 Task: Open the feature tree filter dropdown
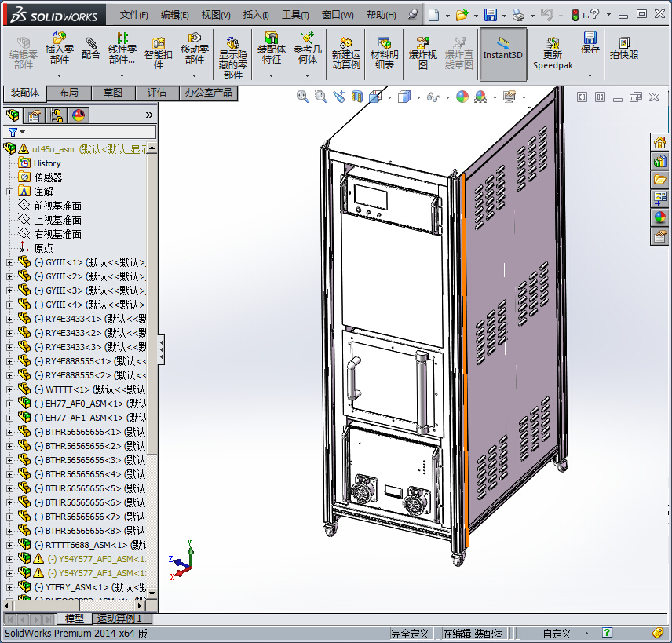coord(16,132)
